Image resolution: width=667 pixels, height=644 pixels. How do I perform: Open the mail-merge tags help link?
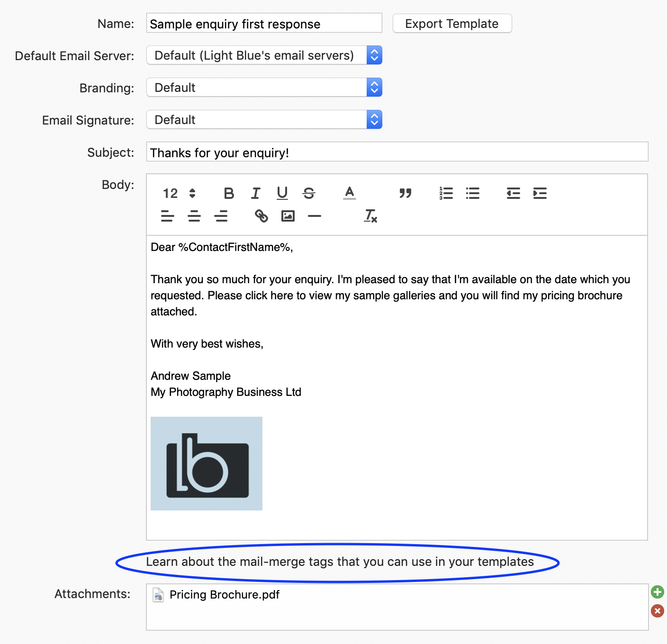point(340,562)
